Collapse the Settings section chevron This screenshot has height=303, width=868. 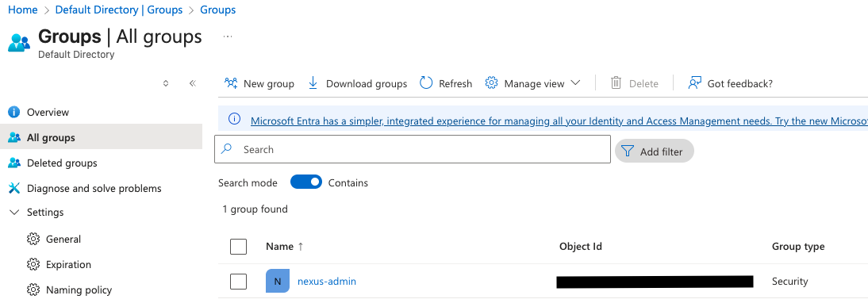14,213
